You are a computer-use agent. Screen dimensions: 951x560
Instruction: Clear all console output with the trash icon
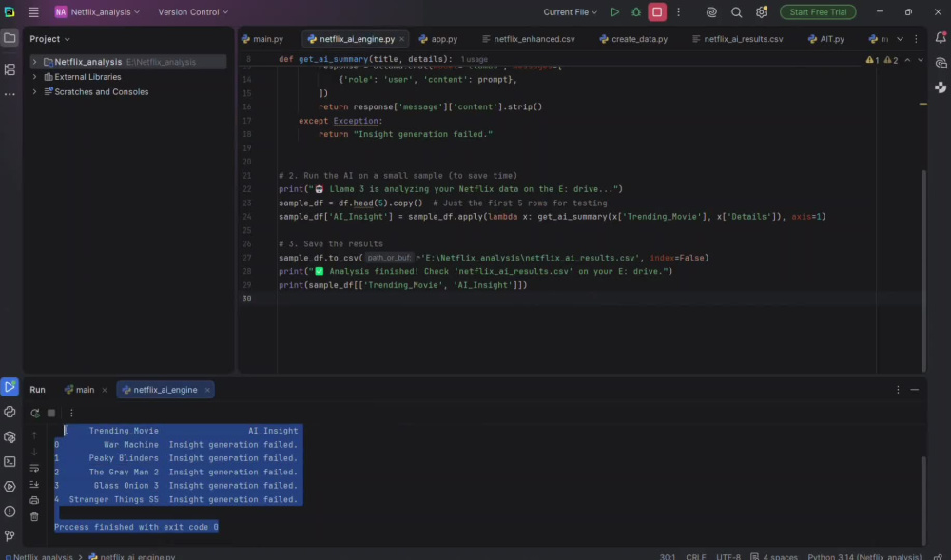click(x=34, y=517)
